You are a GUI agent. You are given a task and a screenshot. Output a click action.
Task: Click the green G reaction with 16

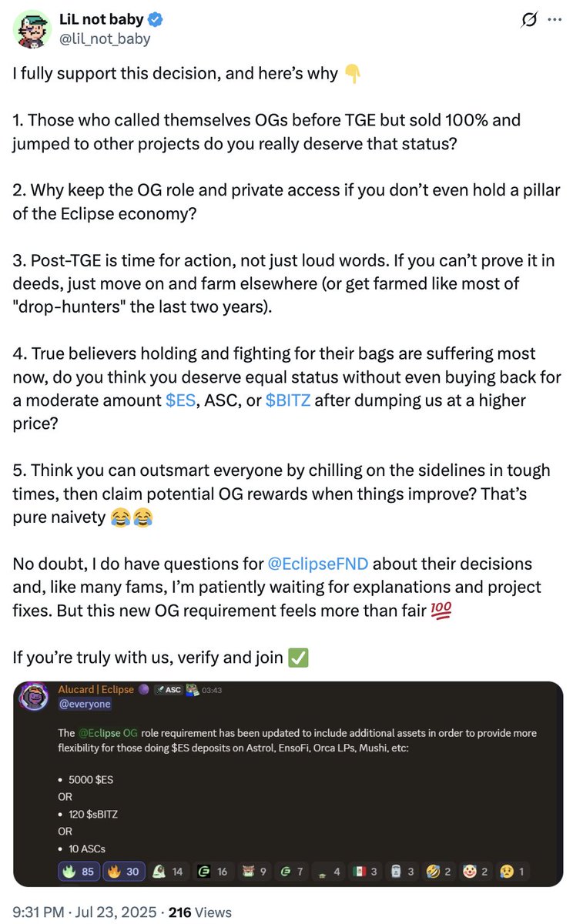click(x=213, y=872)
